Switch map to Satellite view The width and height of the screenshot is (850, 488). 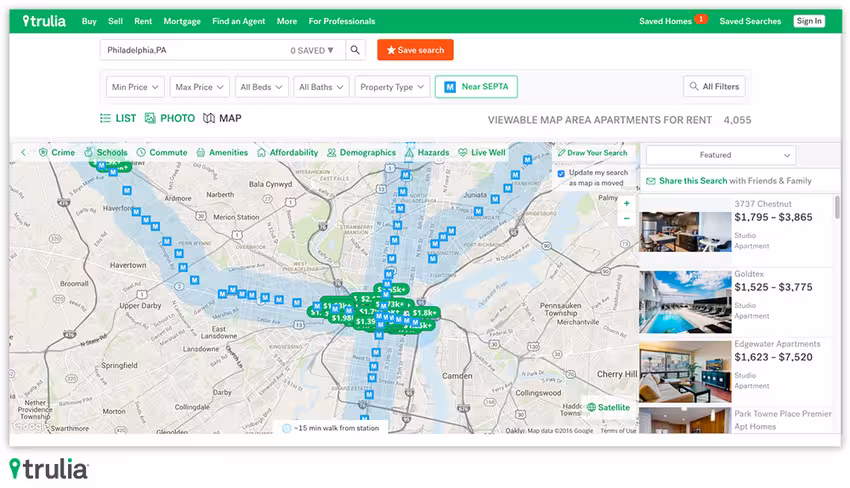pos(608,407)
